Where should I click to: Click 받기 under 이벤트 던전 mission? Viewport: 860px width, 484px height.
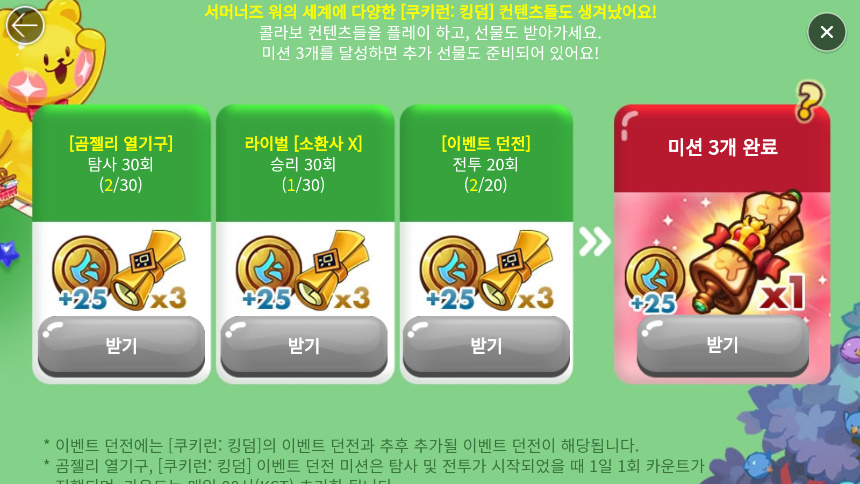coord(486,345)
